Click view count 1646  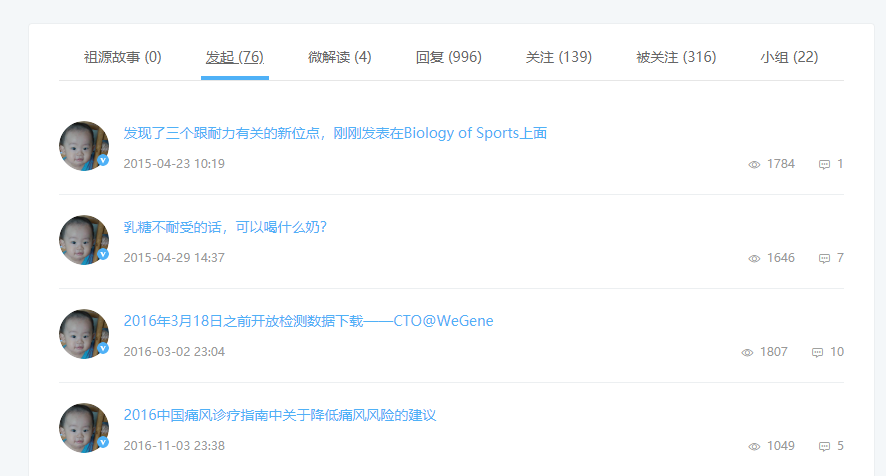[781, 258]
